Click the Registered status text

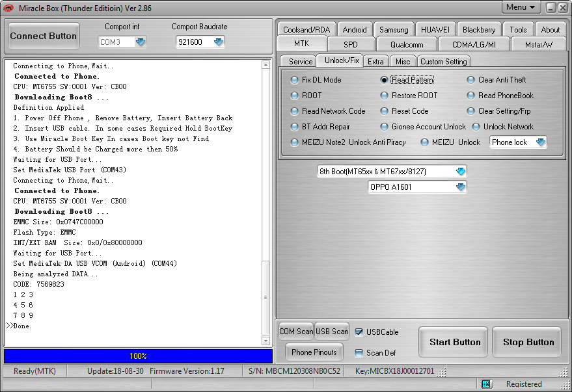click(x=524, y=384)
